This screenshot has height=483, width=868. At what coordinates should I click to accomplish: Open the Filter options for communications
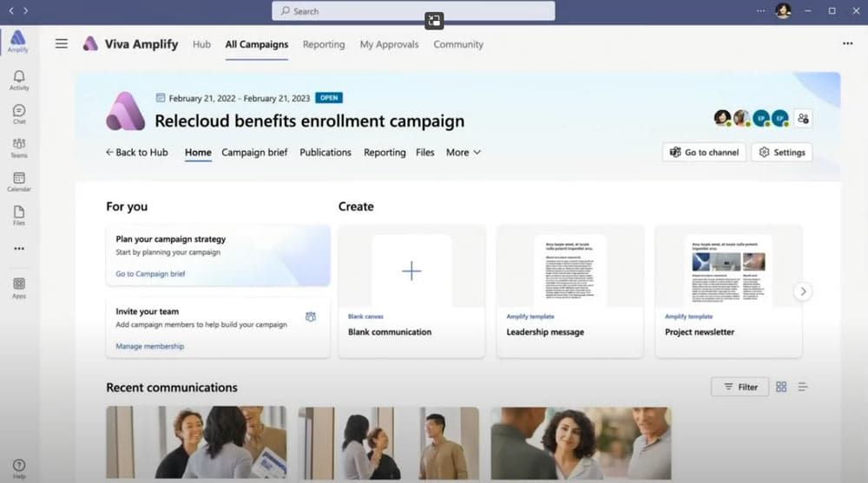coord(740,387)
